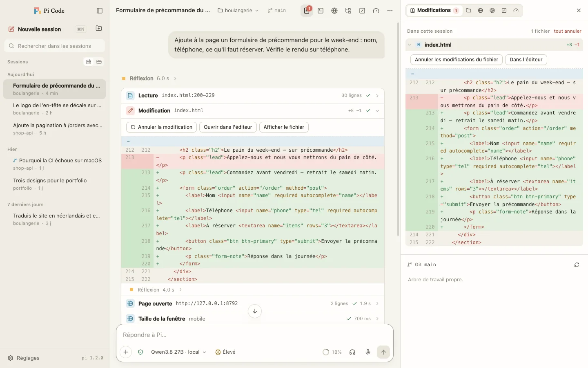Click the new folder icon beside Nouvelle session

99,29
